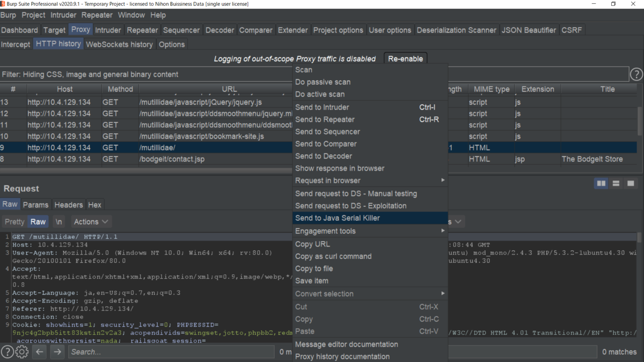Select Send to Decoder
The width and height of the screenshot is (644, 362).
point(370,156)
